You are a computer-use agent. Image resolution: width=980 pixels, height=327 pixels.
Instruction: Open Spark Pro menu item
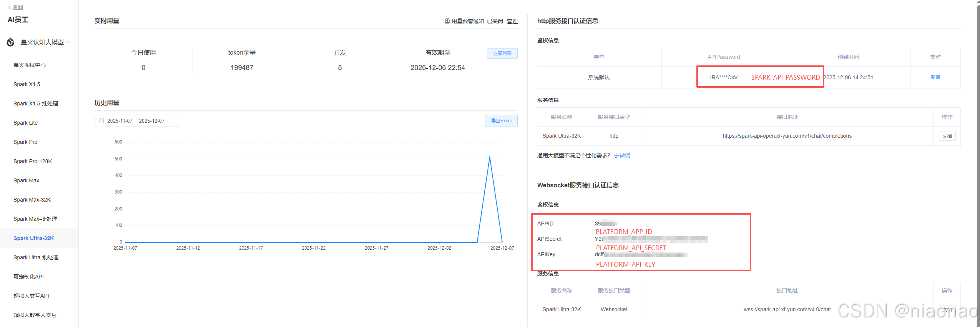[x=25, y=142]
